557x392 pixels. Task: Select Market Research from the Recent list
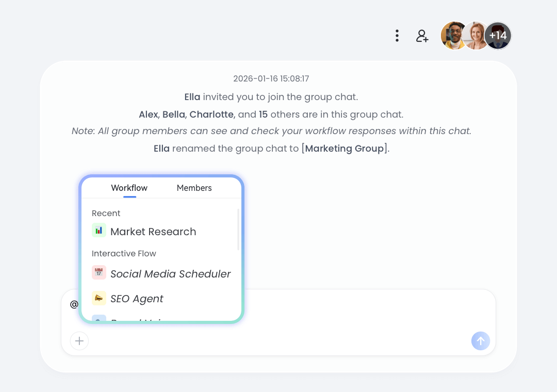point(153,232)
